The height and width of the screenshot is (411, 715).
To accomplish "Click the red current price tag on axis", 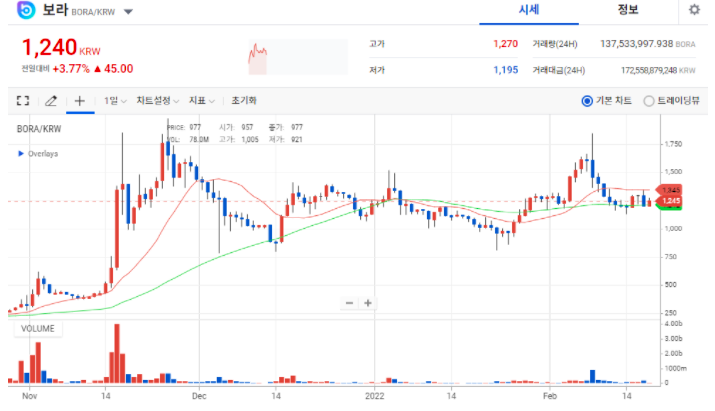I will pos(670,190).
